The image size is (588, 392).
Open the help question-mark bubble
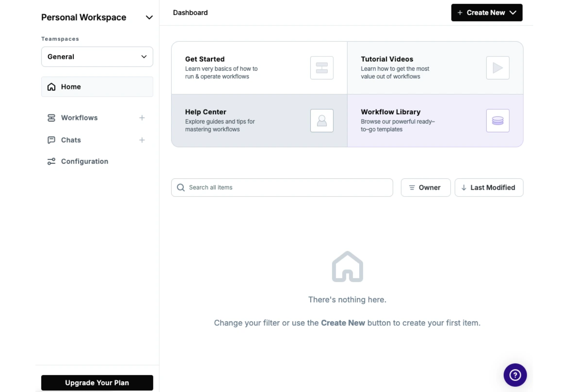(x=515, y=375)
